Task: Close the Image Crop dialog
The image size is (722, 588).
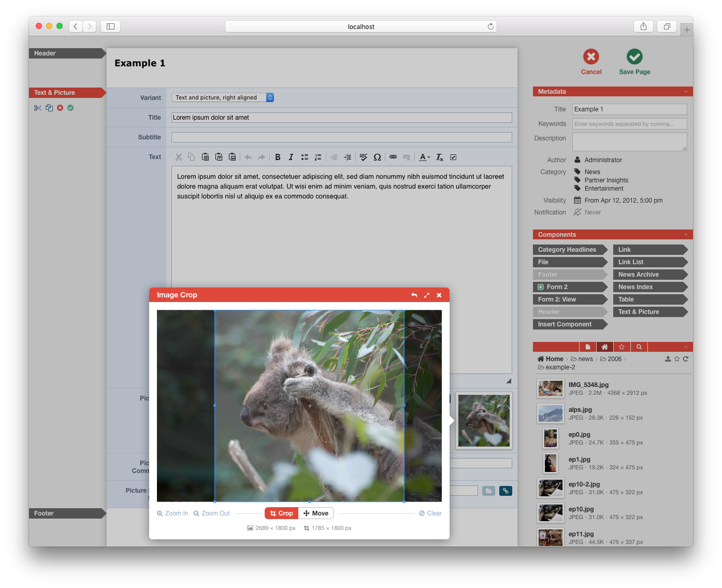Action: (439, 295)
